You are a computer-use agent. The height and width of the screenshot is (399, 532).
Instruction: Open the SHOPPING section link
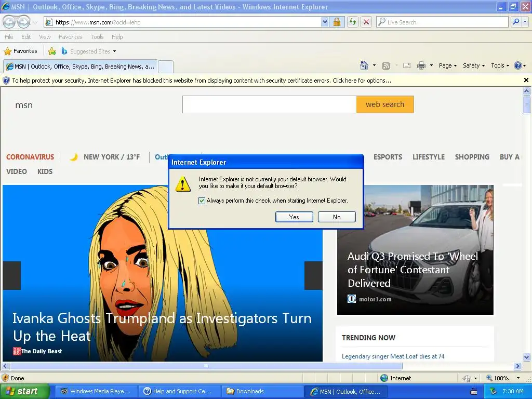pyautogui.click(x=472, y=157)
